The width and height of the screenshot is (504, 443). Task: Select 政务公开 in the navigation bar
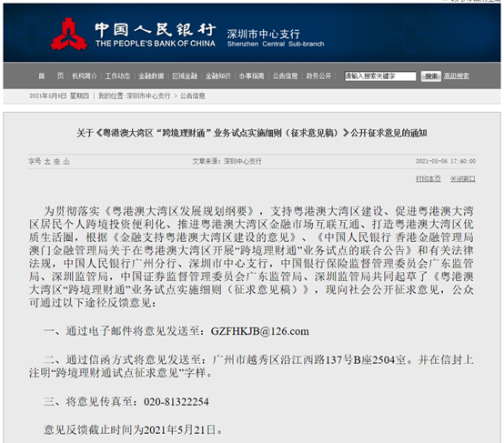(318, 76)
